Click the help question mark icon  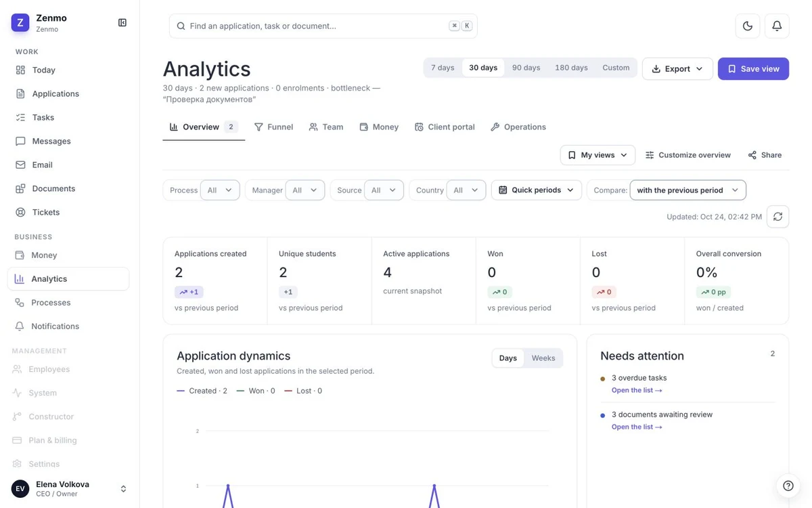pos(788,486)
